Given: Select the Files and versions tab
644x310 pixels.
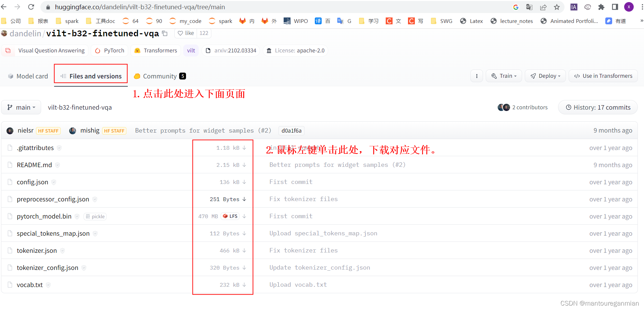Looking at the screenshot, I should tap(91, 76).
